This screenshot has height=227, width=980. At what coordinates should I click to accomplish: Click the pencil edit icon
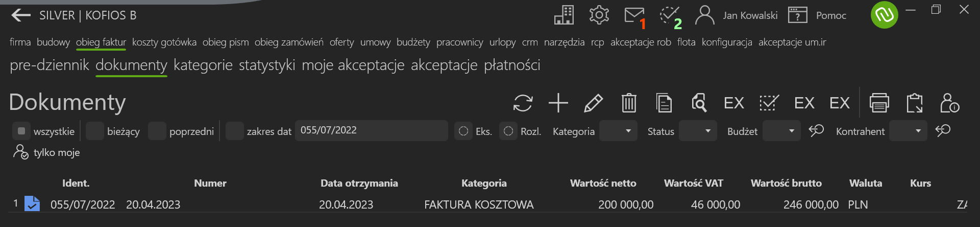pos(593,103)
